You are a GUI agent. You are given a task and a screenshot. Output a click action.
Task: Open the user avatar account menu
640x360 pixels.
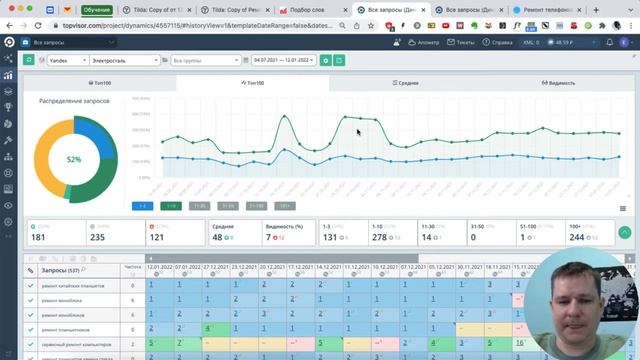[624, 42]
